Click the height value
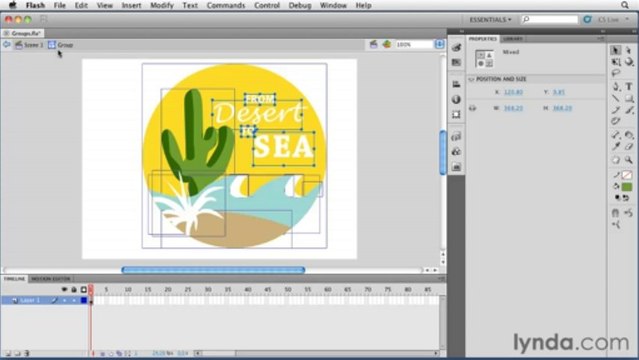The width and height of the screenshot is (639, 360). coord(562,108)
